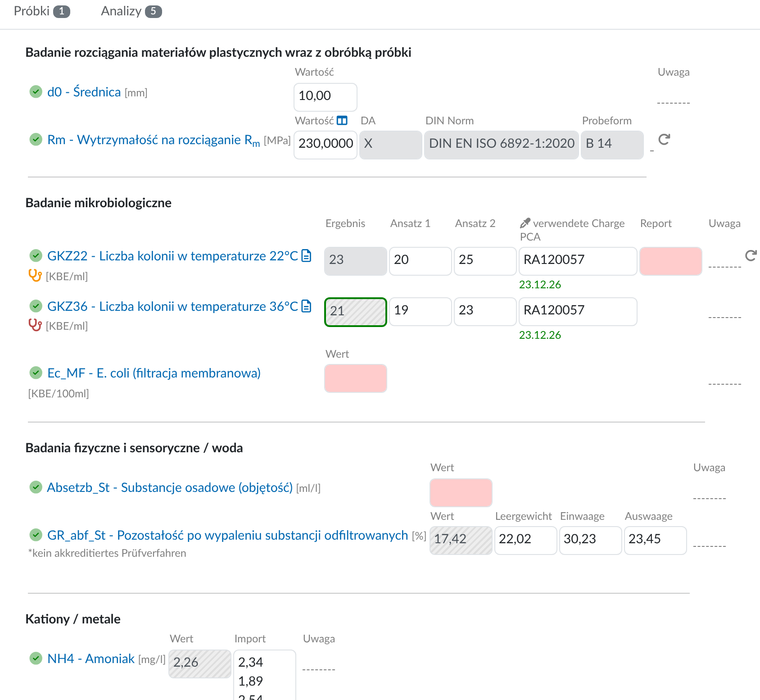
Task: Open Absetzb_St - Substancje osadowe link
Action: [170, 487]
